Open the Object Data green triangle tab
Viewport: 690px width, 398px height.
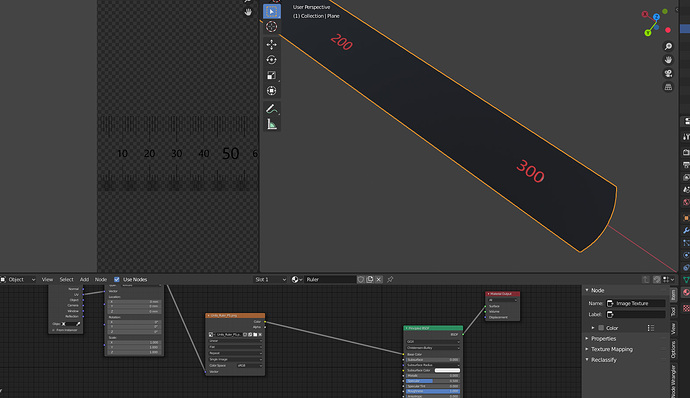pos(686,280)
